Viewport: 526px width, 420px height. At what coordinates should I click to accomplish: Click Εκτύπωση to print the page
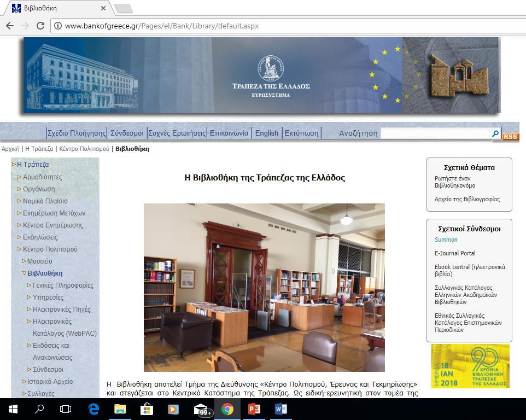pyautogui.click(x=301, y=133)
